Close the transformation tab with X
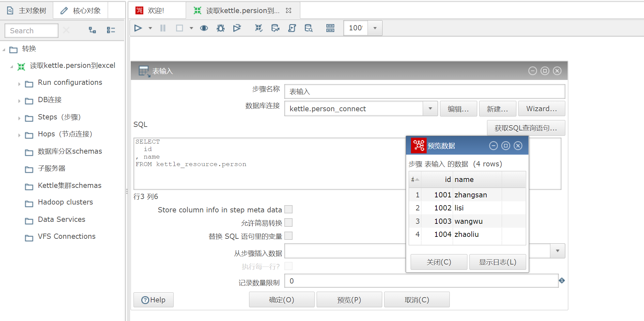 point(289,11)
